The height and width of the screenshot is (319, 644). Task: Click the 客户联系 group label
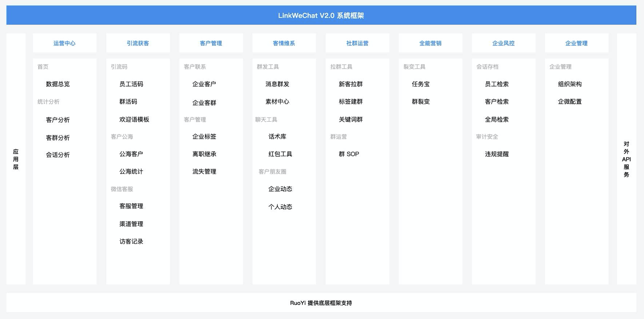tap(195, 67)
